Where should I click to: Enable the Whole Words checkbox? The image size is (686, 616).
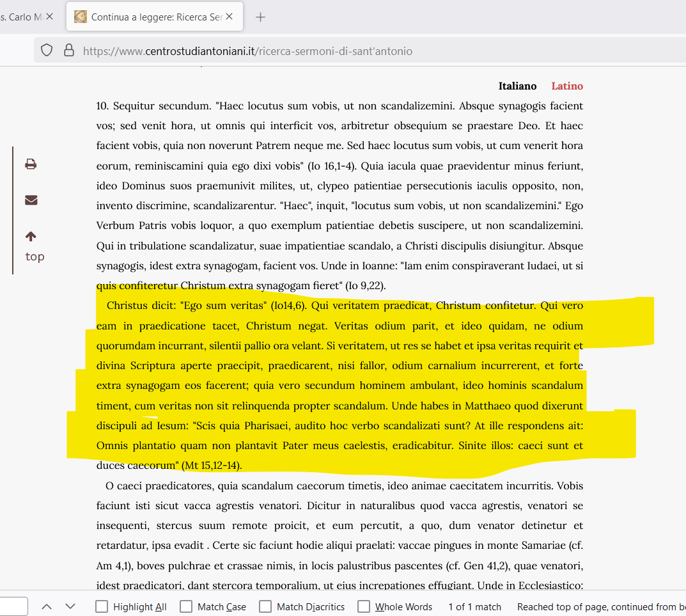pyautogui.click(x=364, y=606)
